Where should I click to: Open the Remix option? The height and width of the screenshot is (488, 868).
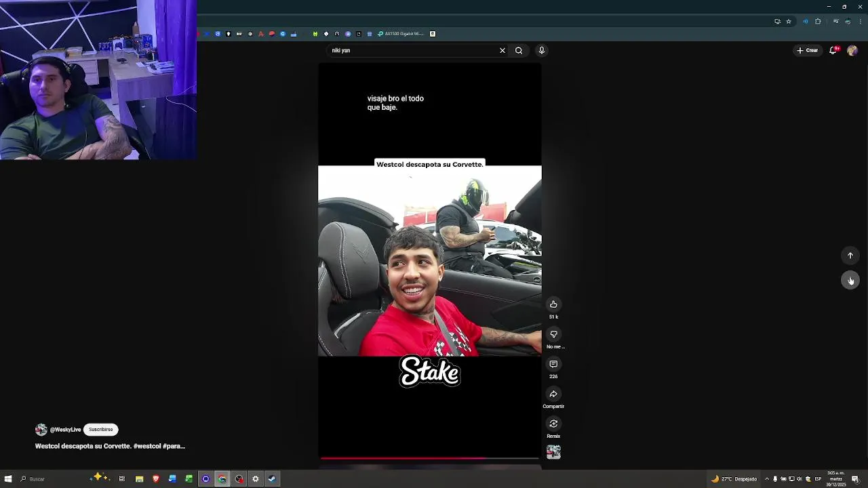[x=553, y=424]
